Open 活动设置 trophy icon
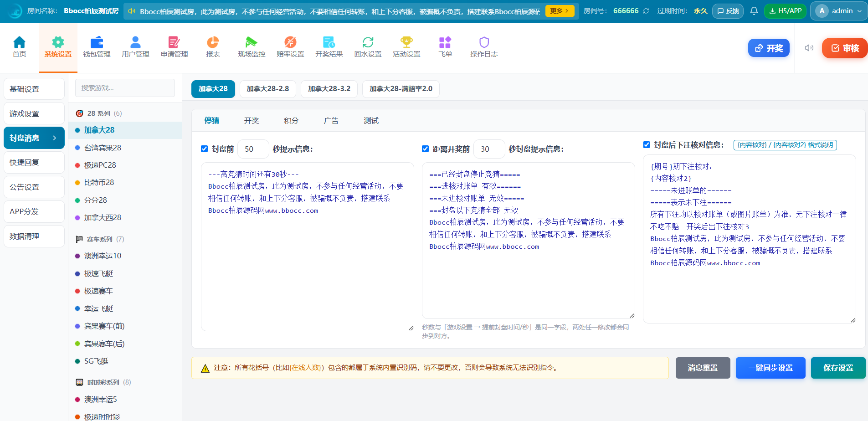This screenshot has width=868, height=421. (x=406, y=42)
